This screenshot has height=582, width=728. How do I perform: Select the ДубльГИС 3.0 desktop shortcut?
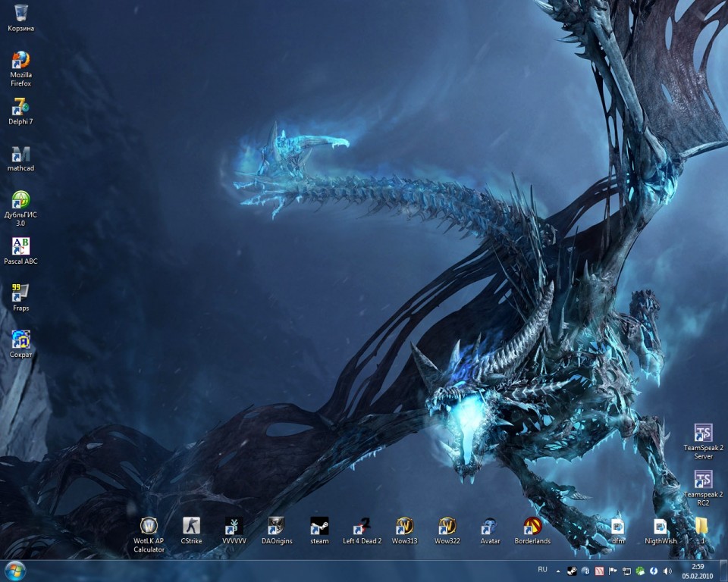pyautogui.click(x=21, y=208)
